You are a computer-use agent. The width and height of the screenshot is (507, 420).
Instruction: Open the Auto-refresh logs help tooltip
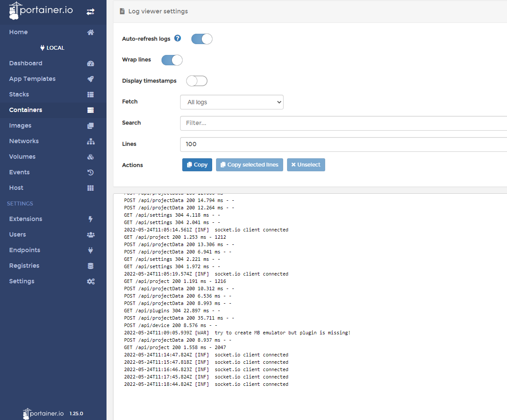point(178,38)
